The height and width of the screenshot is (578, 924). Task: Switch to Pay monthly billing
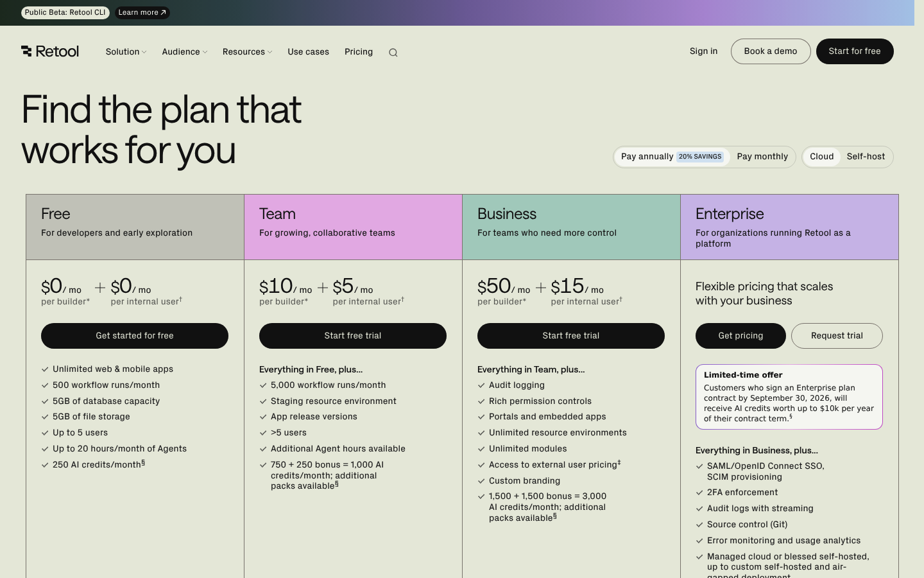762,157
